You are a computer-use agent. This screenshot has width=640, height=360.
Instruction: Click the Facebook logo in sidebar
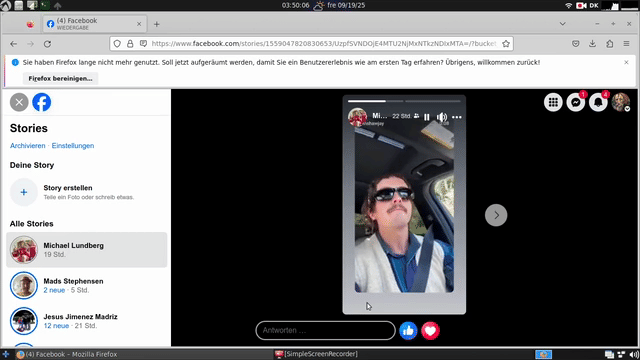[x=42, y=102]
